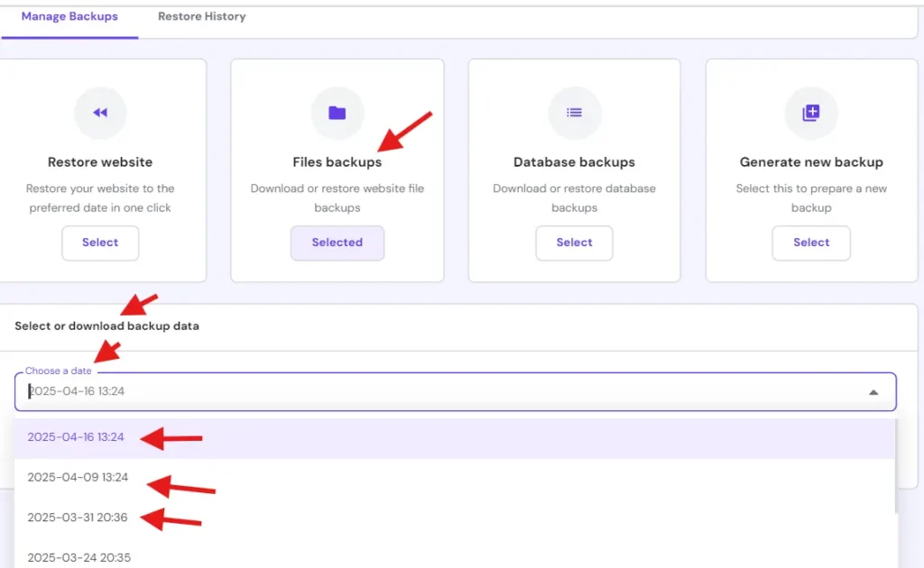Click the Selected button under Files backups
The image size is (924, 568).
click(337, 243)
